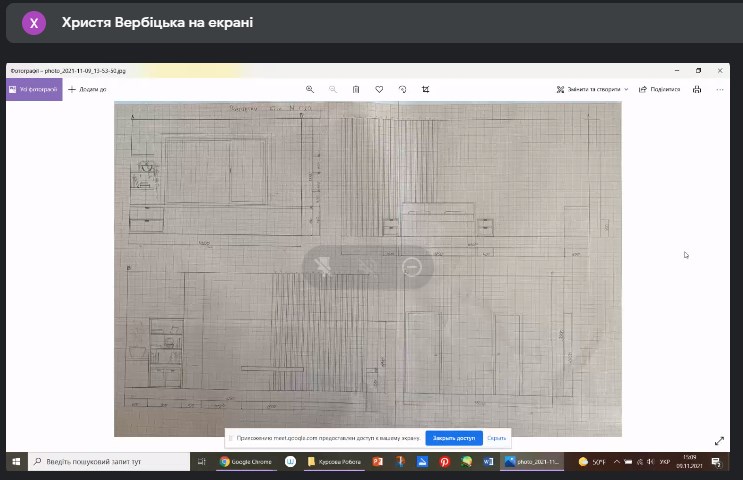The width and height of the screenshot is (743, 480).
Task: Open 'Усі фотографії' tab
Action: click(34, 89)
